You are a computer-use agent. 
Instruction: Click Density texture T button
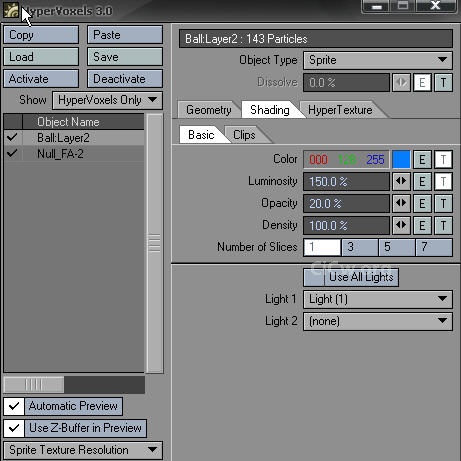(x=443, y=226)
